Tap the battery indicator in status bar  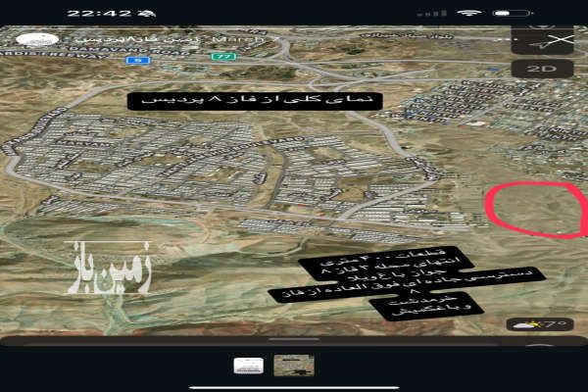point(513,13)
